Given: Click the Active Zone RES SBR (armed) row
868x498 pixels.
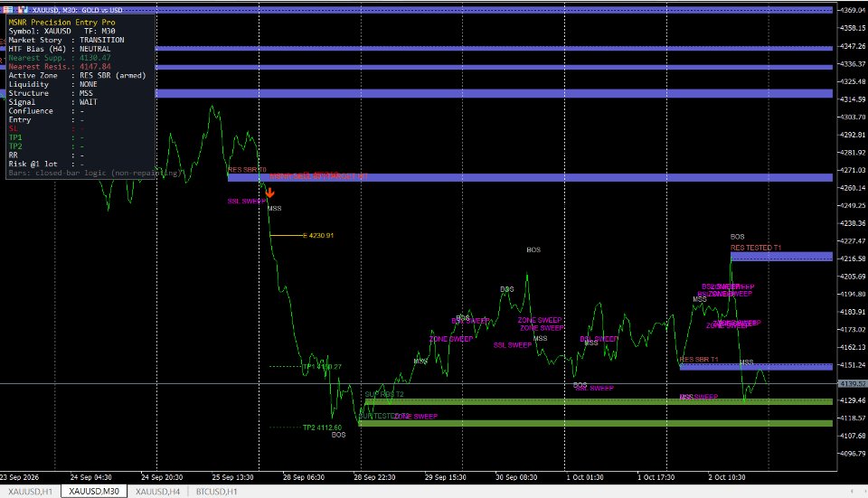Looking at the screenshot, I should [x=78, y=75].
